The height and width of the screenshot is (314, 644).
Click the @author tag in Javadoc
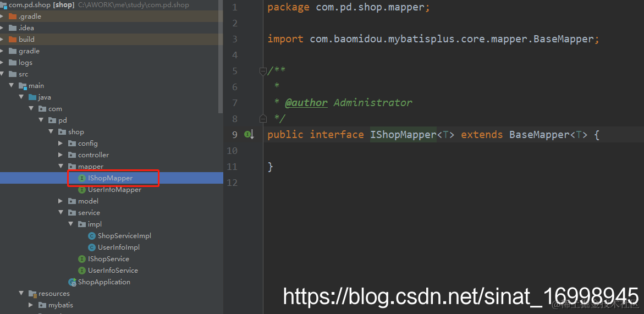[306, 102]
